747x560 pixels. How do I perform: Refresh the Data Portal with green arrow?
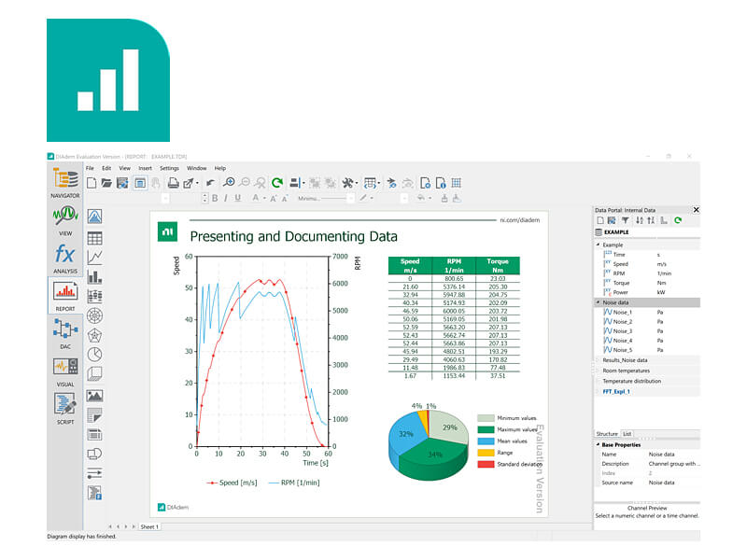678,220
